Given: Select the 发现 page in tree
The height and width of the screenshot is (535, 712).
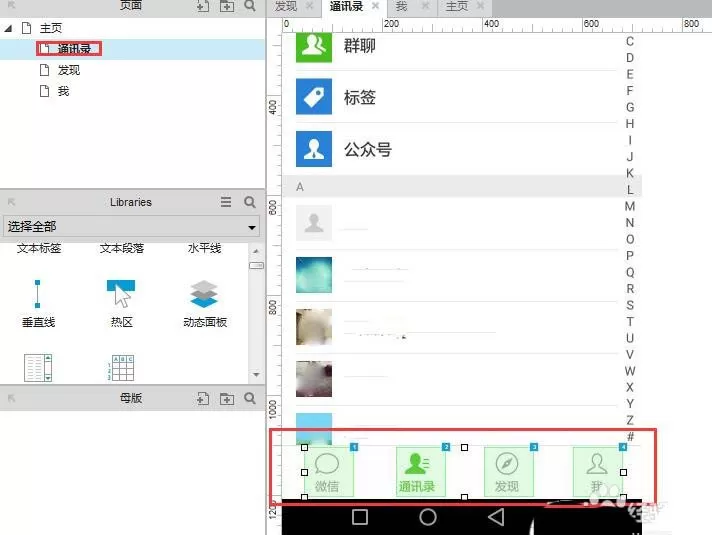Looking at the screenshot, I should [x=69, y=70].
